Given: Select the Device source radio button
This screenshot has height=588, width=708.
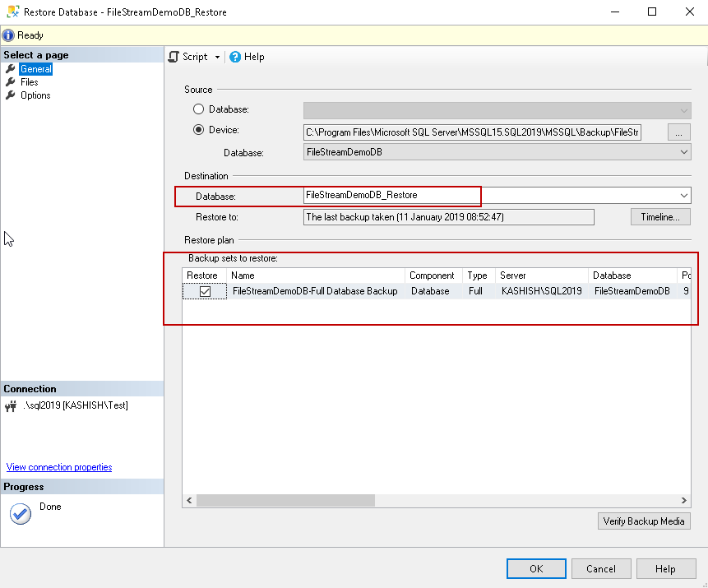Looking at the screenshot, I should pos(198,130).
